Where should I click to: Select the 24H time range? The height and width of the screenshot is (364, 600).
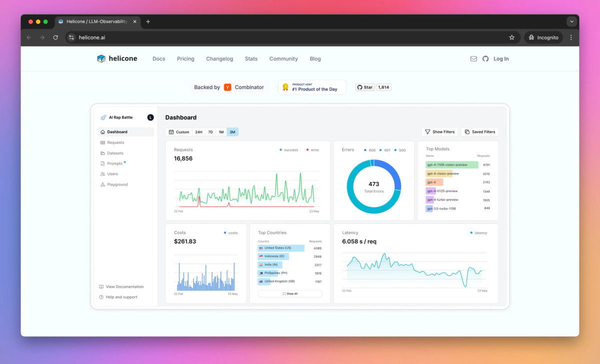pyautogui.click(x=198, y=132)
